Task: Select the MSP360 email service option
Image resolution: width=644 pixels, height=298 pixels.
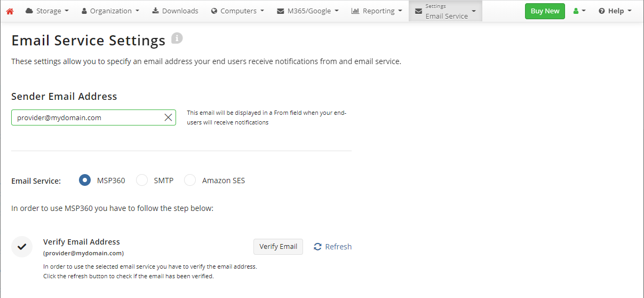Action: coord(84,181)
